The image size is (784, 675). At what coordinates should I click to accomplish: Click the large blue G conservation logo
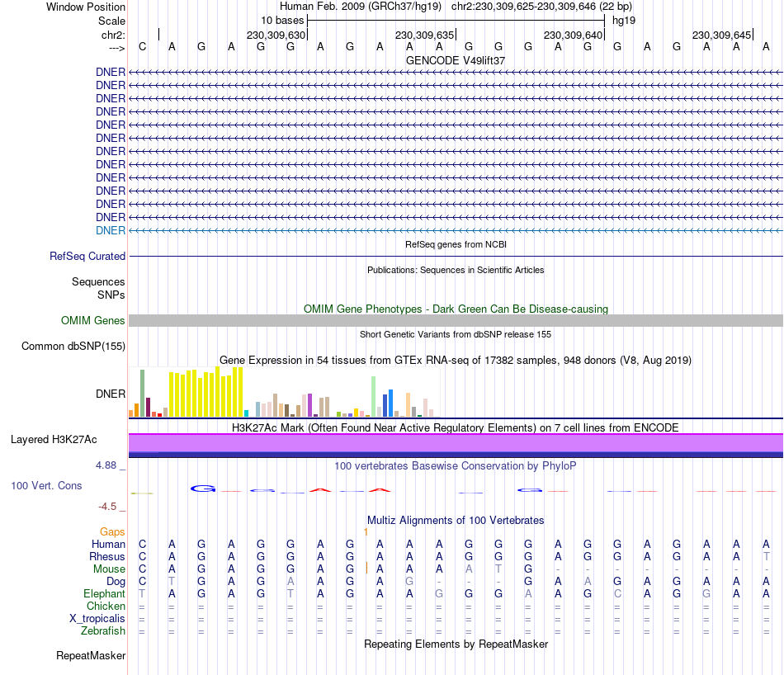(x=202, y=489)
